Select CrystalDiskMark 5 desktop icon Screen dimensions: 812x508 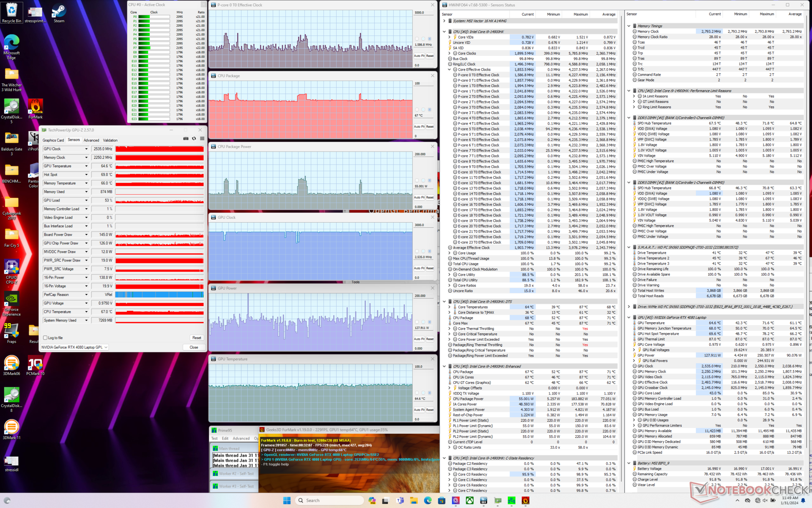click(x=11, y=111)
